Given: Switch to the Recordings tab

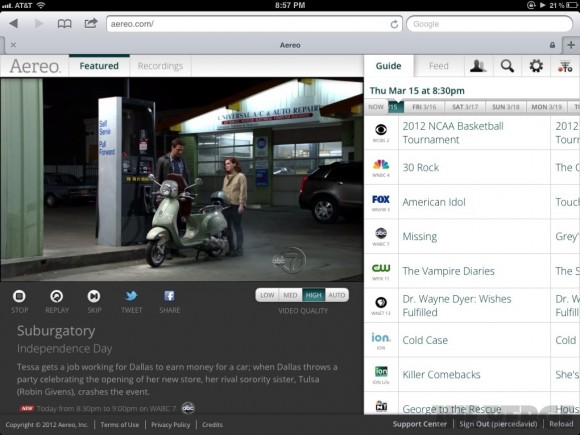Looking at the screenshot, I should tap(160, 66).
